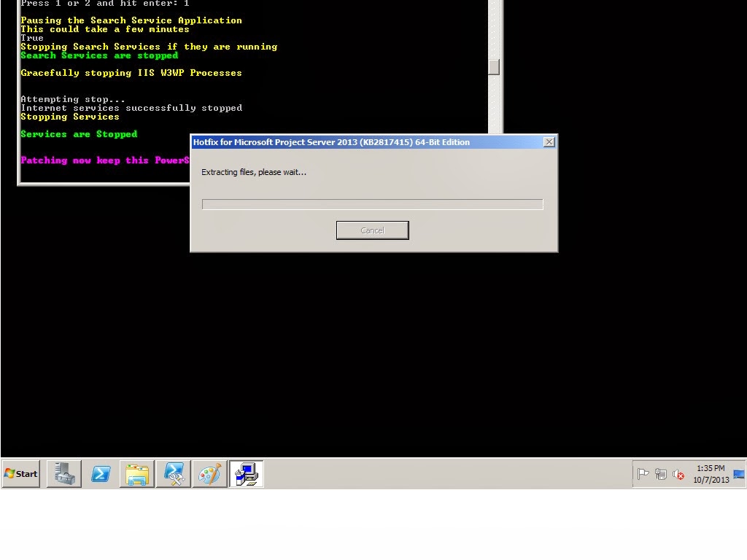The height and width of the screenshot is (560, 747).
Task: Open Action Center flag in tray
Action: pos(643,474)
